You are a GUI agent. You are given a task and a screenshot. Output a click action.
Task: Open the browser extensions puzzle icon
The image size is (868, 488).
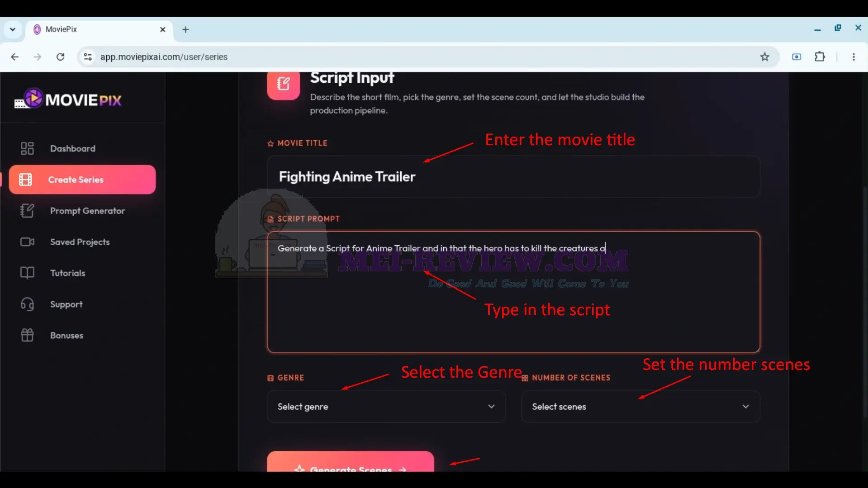pos(820,57)
